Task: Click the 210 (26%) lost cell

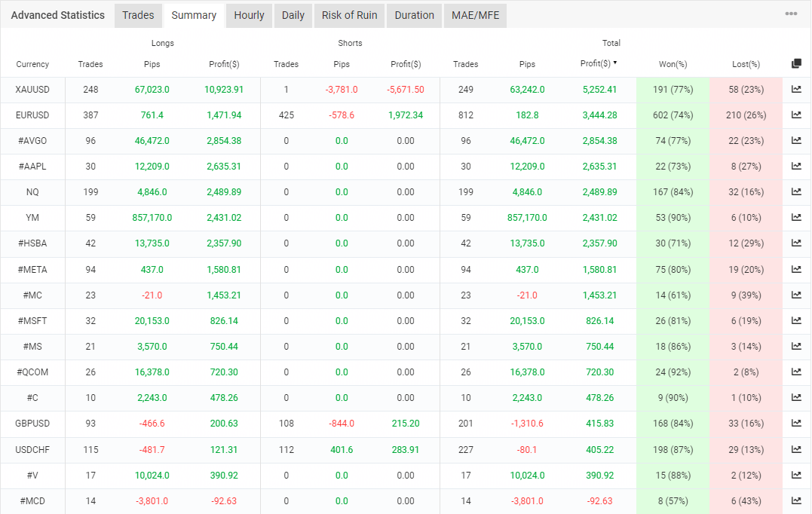Action: (746, 115)
